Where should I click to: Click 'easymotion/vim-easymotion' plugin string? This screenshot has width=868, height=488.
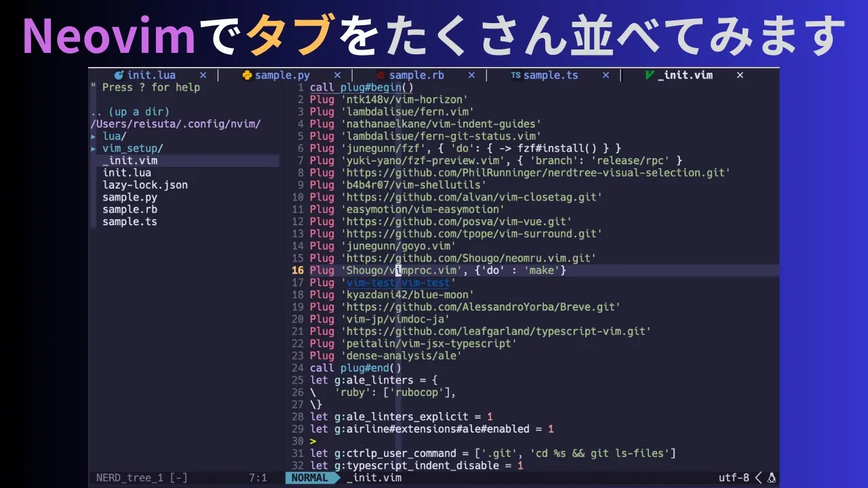pos(422,209)
